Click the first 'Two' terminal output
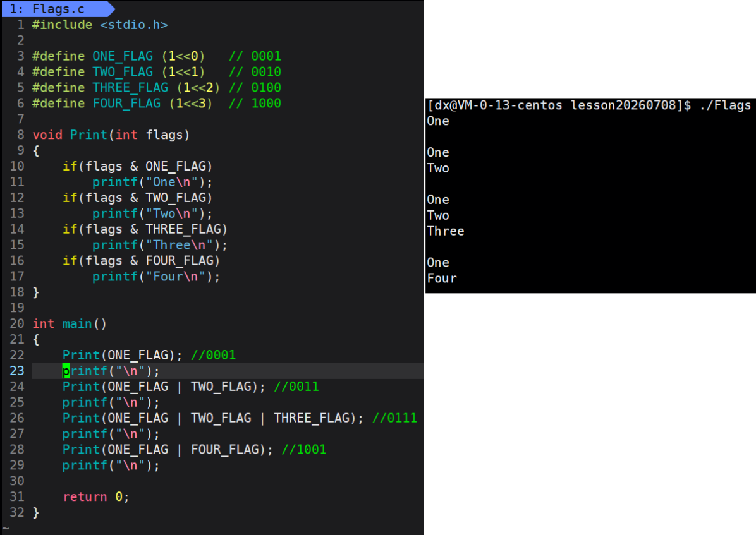 point(438,168)
